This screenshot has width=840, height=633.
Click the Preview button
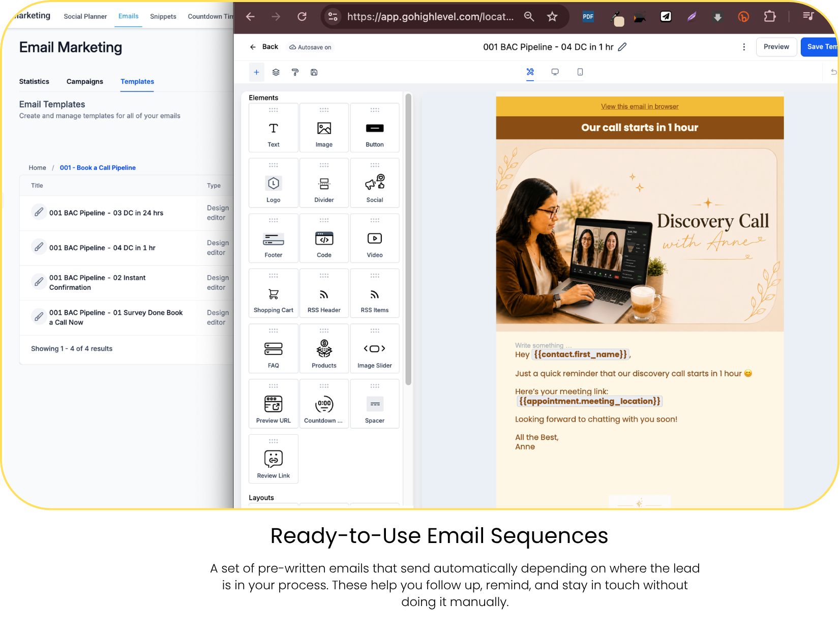(776, 47)
